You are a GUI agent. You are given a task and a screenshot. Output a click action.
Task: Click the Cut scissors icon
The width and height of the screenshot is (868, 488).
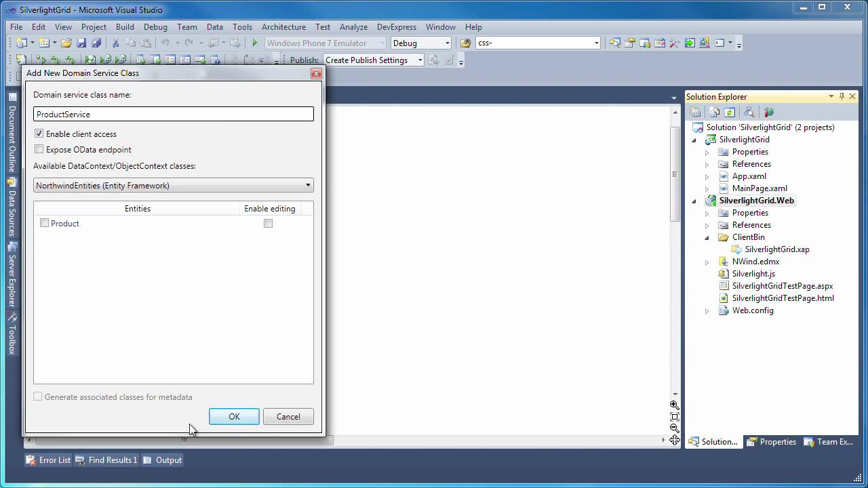coord(115,43)
